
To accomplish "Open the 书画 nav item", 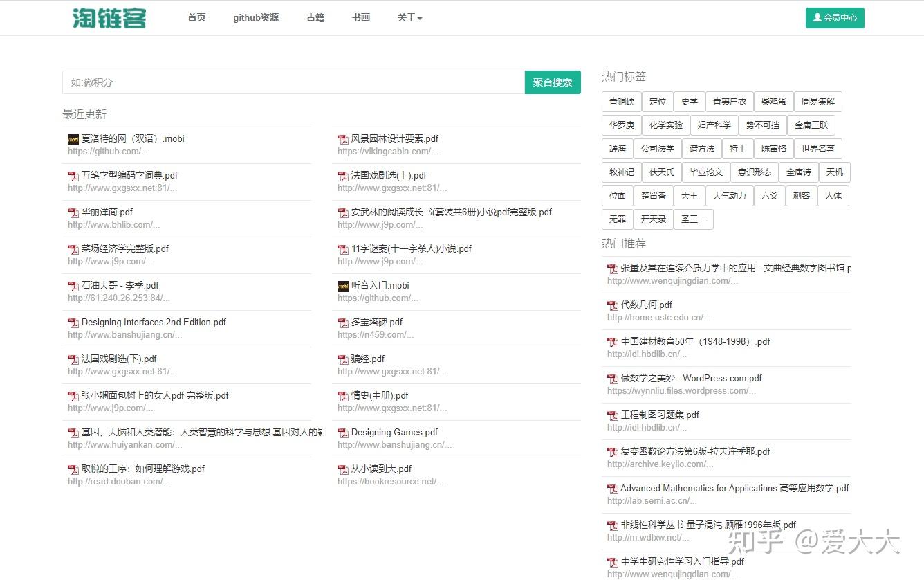I will (361, 18).
